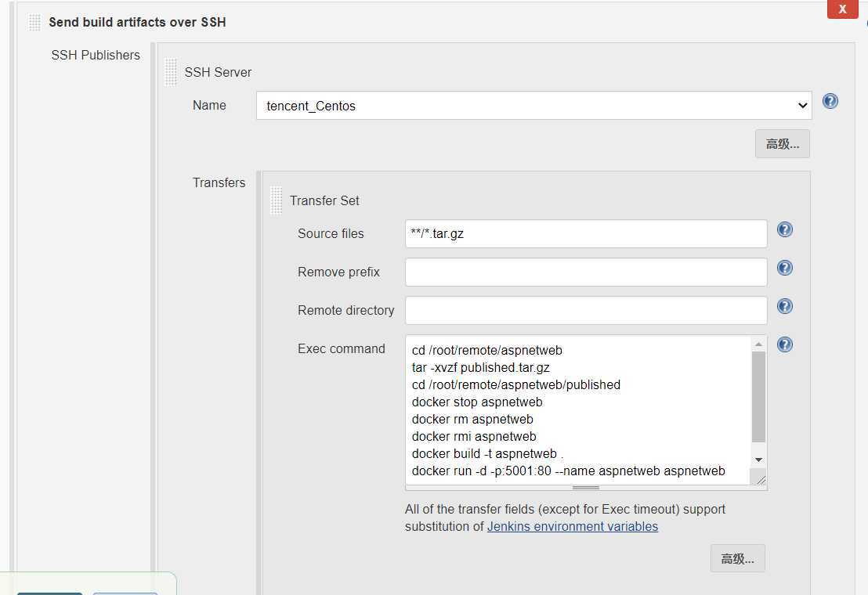Delete the Send build artifacts step
The height and width of the screenshot is (595, 868).
coord(842,9)
